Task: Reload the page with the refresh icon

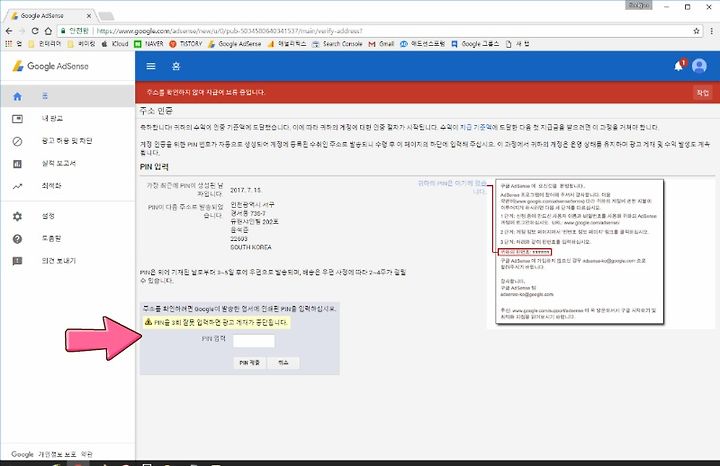Action: [x=35, y=31]
